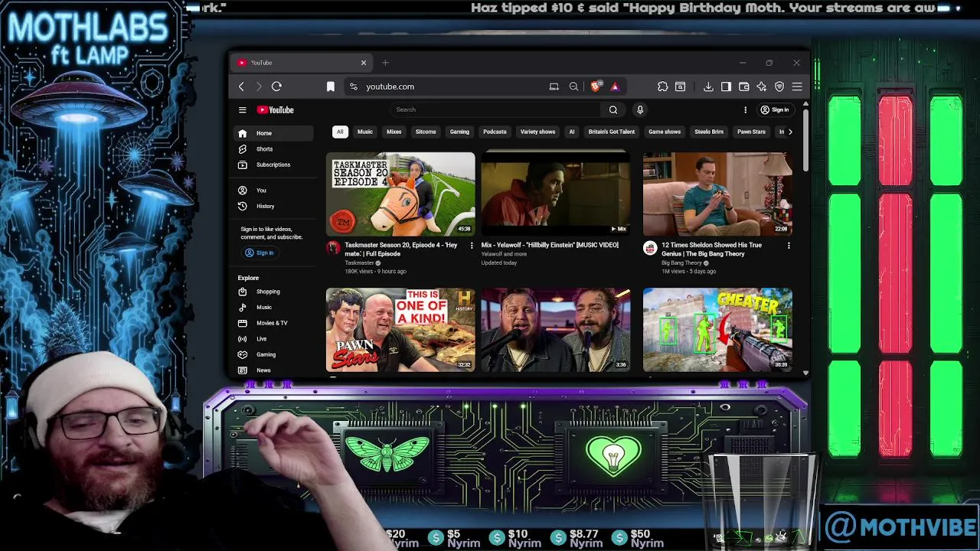Toggle the browser sidebar panel
980x551 pixels.
(726, 86)
